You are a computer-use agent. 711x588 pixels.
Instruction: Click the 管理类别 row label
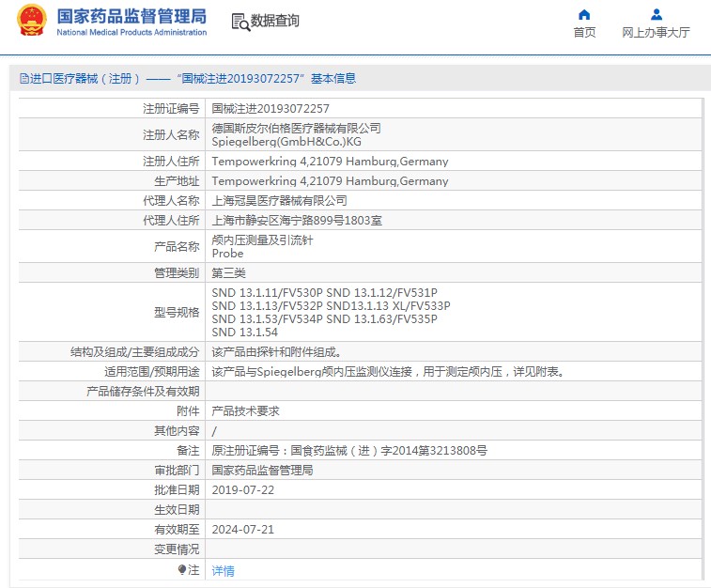pos(177,273)
